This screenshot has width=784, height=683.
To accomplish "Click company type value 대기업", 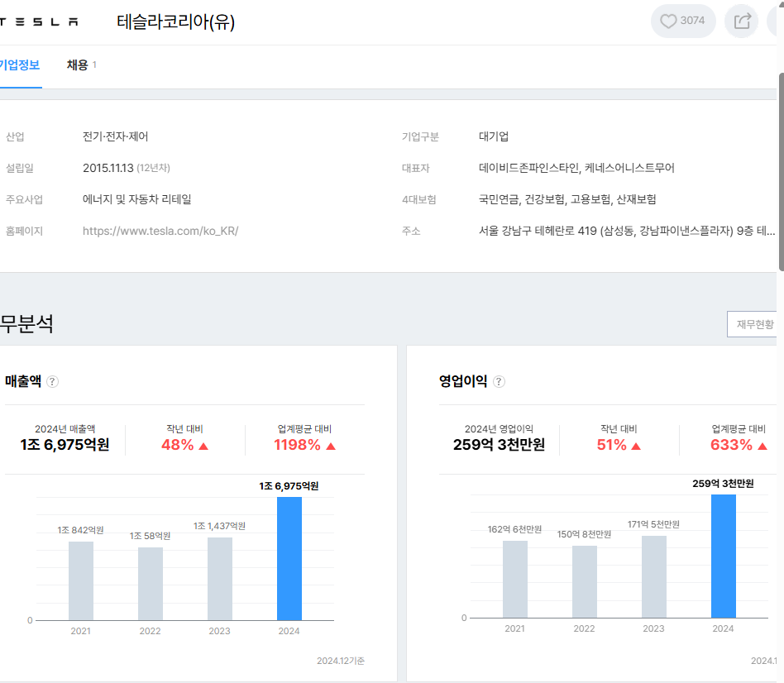I will tap(494, 136).
